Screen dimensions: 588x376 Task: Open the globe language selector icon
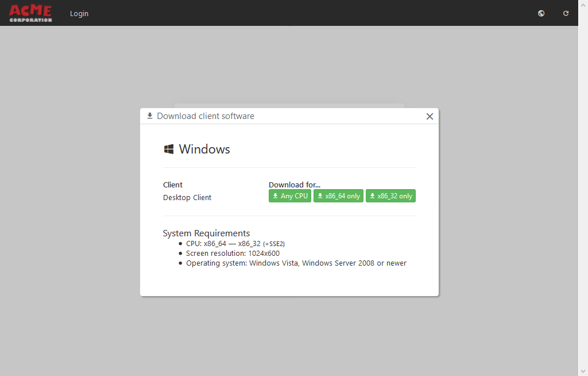click(x=541, y=14)
